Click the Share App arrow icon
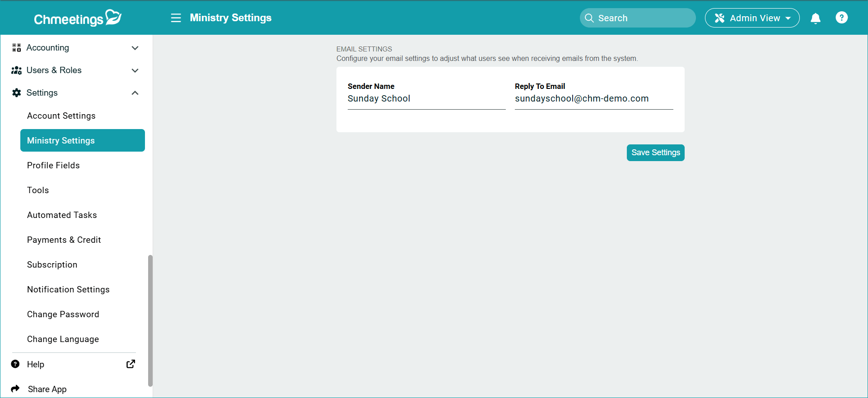 (x=16, y=389)
